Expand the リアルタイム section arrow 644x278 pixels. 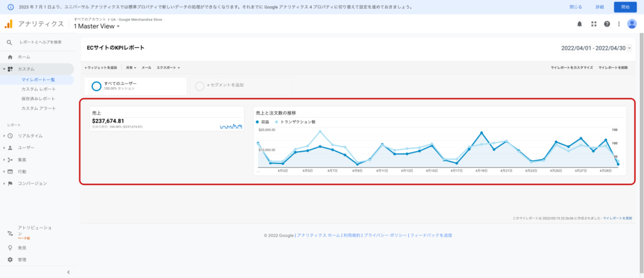coord(4,136)
